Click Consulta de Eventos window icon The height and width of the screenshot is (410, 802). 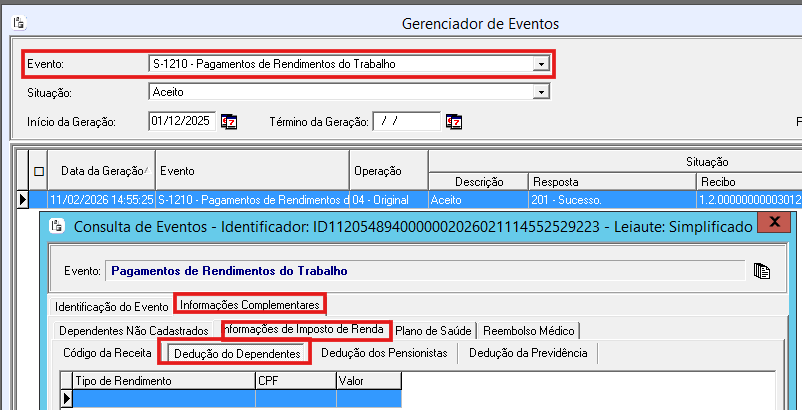coord(57,226)
